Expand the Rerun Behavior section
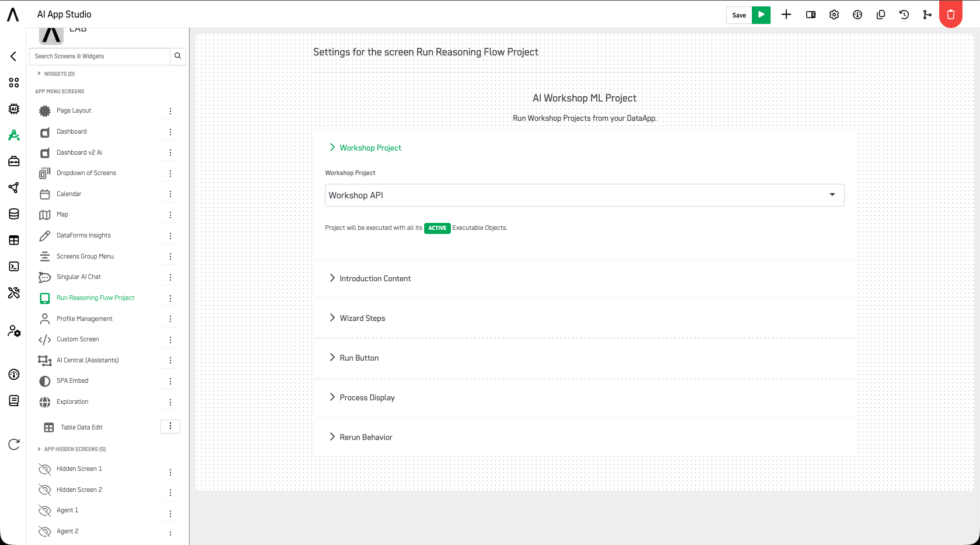Image resolution: width=980 pixels, height=545 pixels. pyautogui.click(x=361, y=437)
